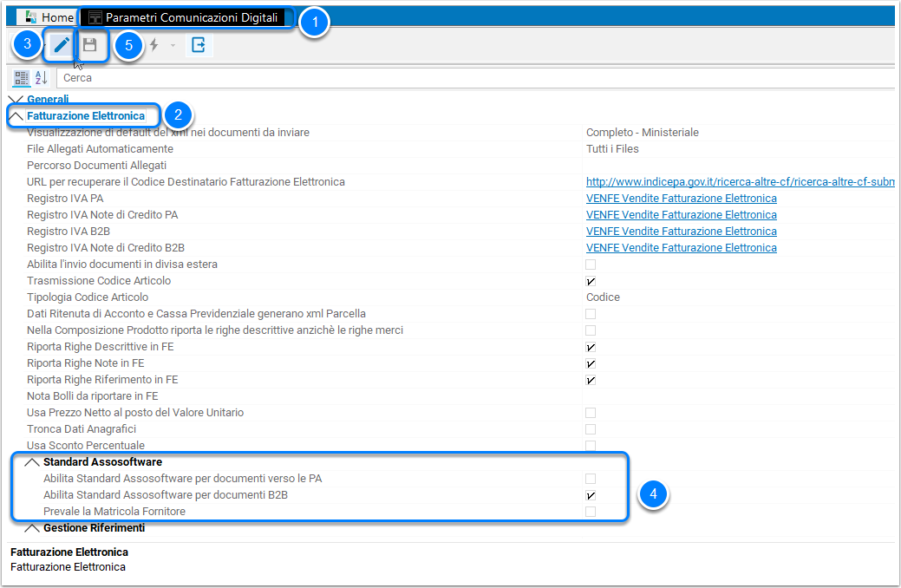Collapse the Fatturazione Elettronica section
Screen dimensions: 901x588
(16, 115)
